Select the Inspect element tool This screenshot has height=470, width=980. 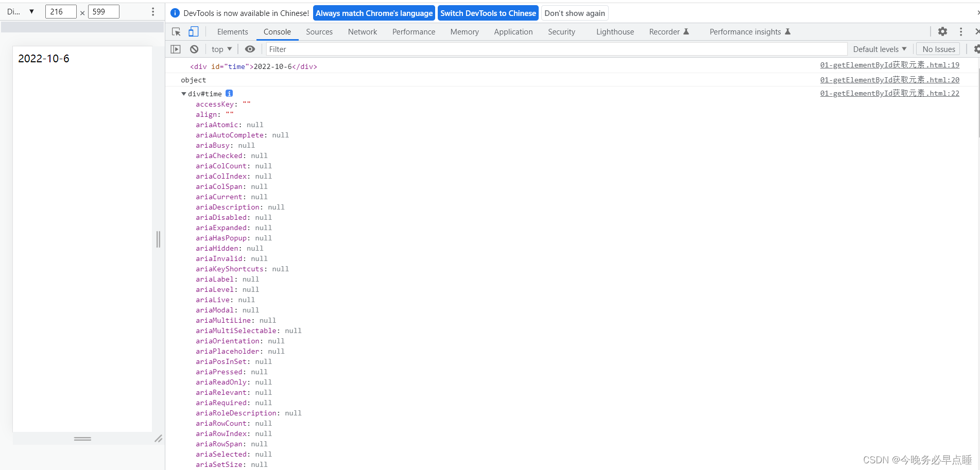(176, 31)
